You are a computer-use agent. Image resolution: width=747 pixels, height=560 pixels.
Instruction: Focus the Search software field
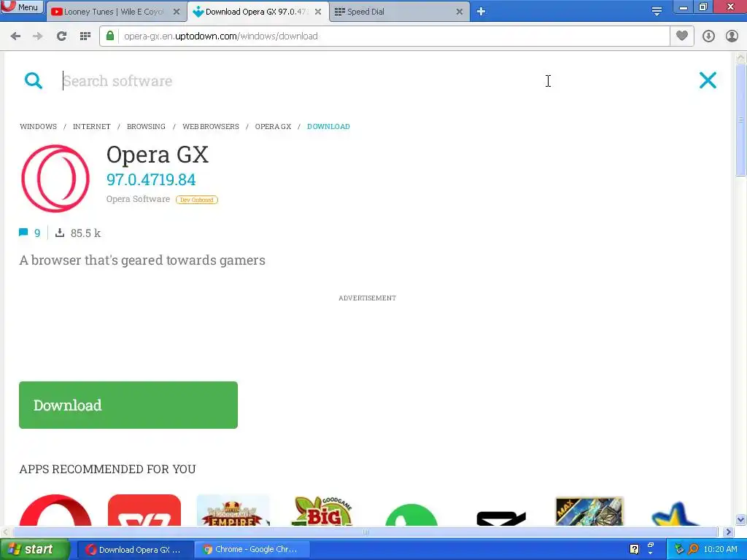pyautogui.click(x=371, y=81)
